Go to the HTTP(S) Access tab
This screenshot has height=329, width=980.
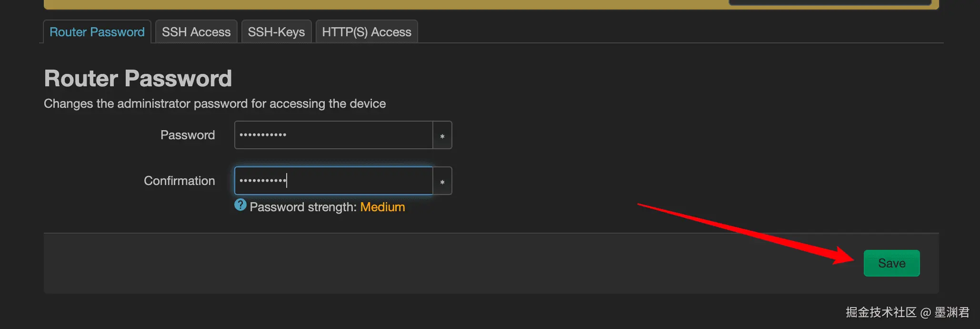pos(367,32)
